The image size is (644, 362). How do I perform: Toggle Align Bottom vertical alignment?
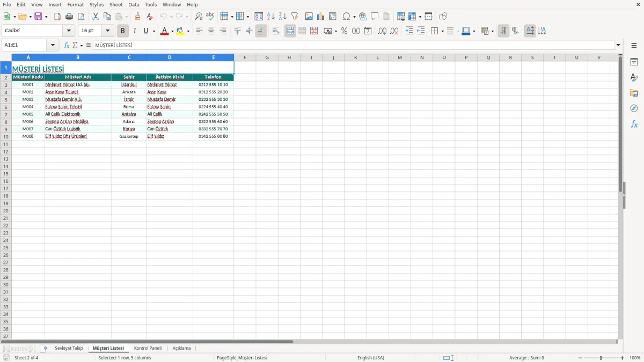point(261,31)
